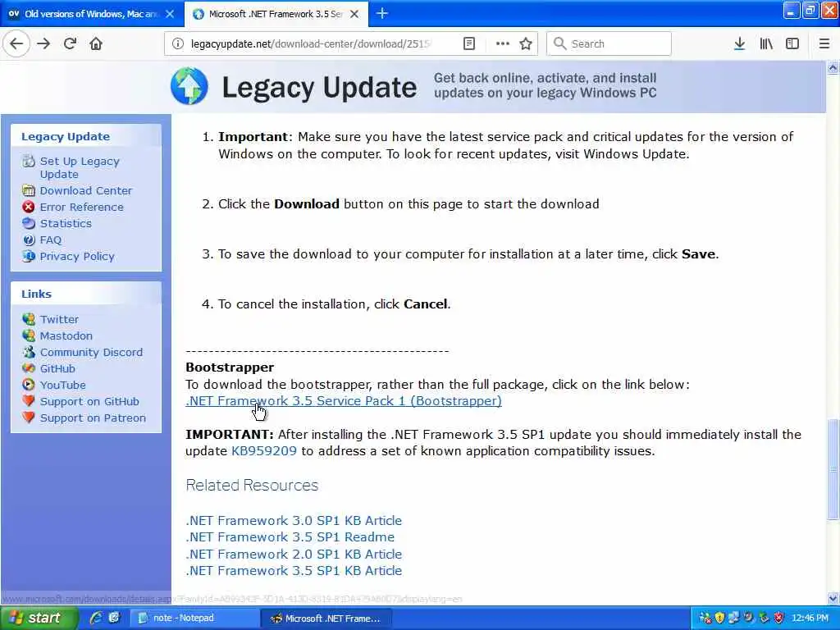Click the vertical scrollbar thumb
Viewport: 840px width, 630px height.
coord(833,468)
